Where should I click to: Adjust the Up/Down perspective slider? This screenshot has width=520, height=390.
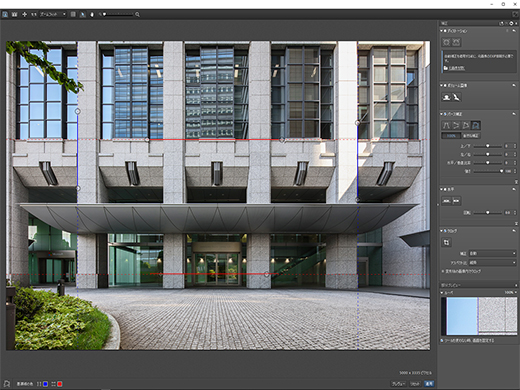(488, 146)
